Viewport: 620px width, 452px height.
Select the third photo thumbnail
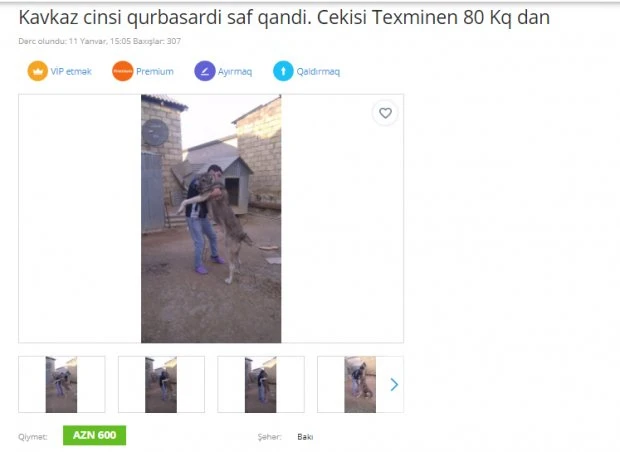(261, 384)
